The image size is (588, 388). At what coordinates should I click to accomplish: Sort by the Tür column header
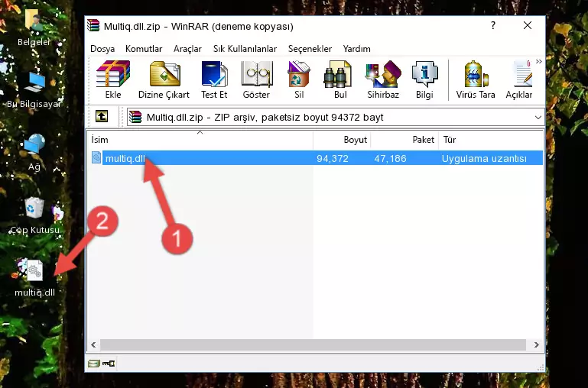pyautogui.click(x=490, y=139)
